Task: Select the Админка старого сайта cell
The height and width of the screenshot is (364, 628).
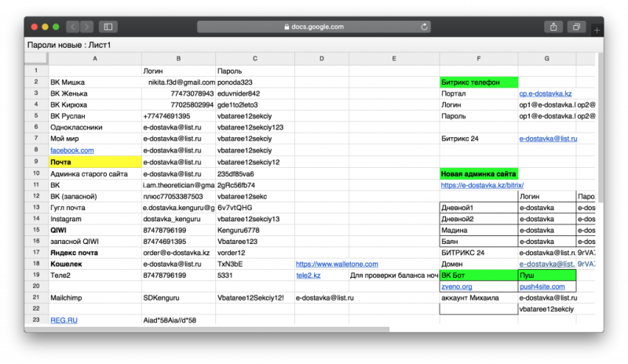Action: (95, 174)
